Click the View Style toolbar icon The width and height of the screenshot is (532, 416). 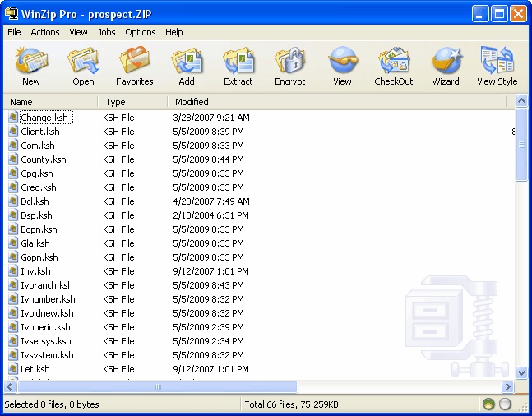(x=497, y=60)
